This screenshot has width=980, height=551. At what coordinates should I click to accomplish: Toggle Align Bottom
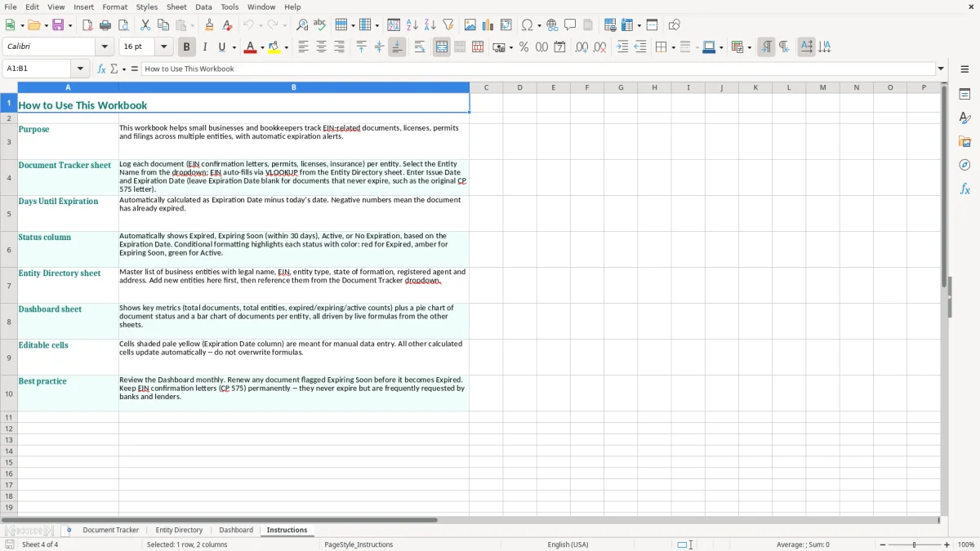point(397,47)
